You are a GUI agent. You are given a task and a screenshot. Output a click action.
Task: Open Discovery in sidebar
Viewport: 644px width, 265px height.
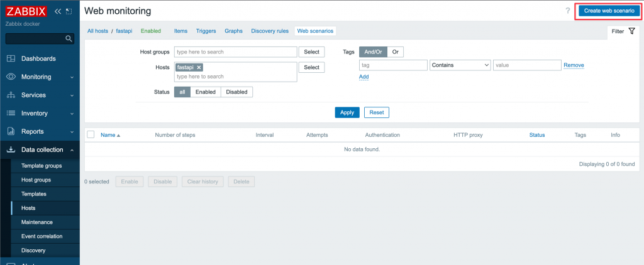33,250
